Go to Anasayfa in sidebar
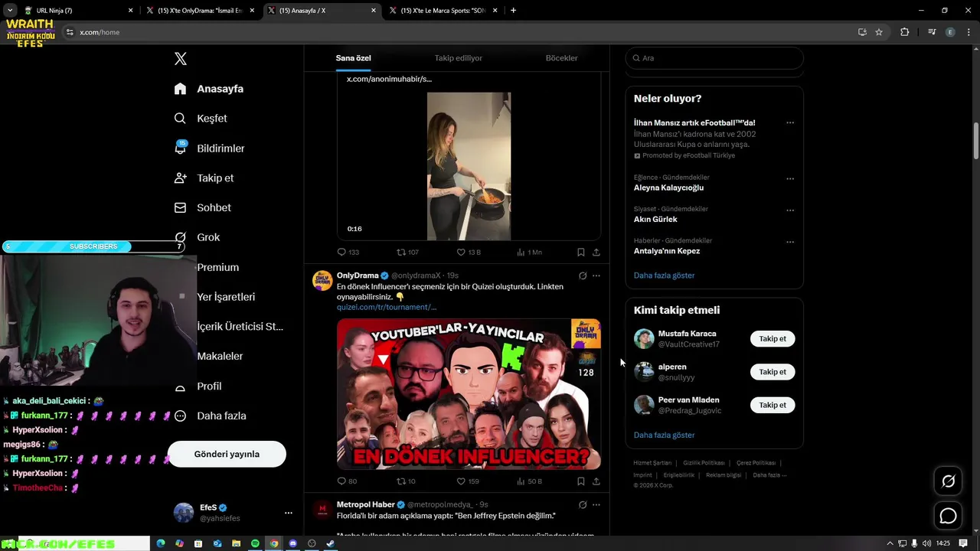This screenshot has height=551, width=980. (209, 89)
